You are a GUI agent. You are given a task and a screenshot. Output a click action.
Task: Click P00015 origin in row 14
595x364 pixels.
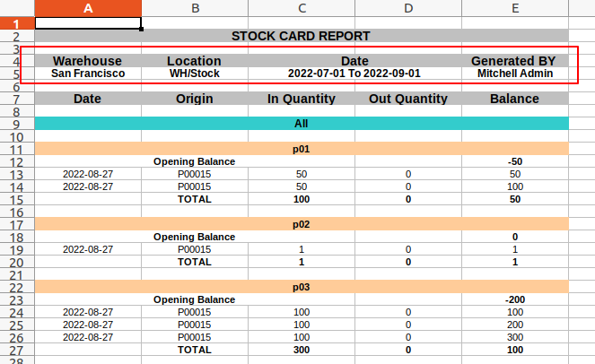195,186
